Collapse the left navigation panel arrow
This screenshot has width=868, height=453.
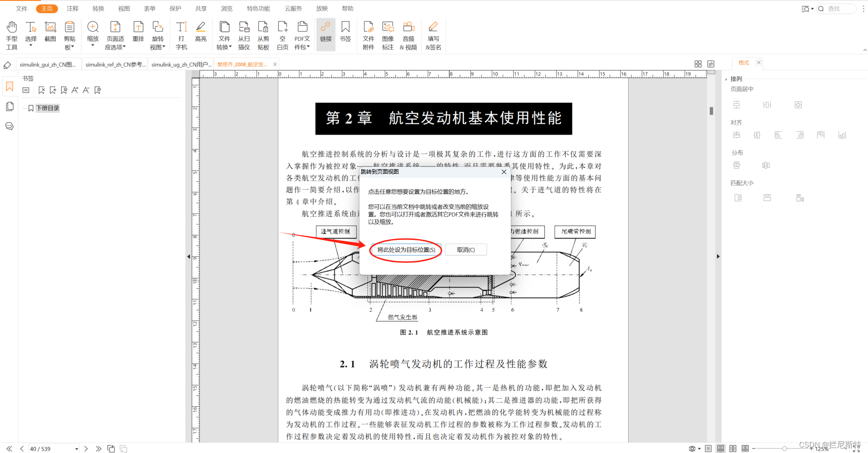click(x=189, y=257)
